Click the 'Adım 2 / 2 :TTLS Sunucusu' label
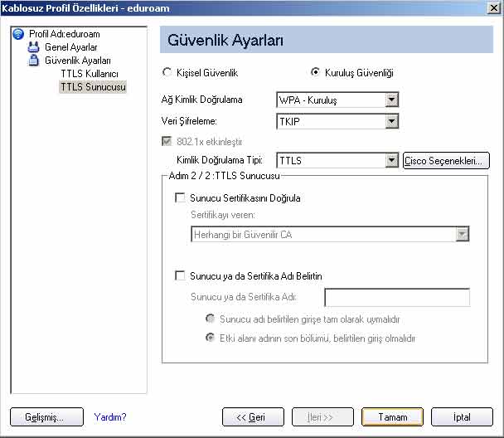 click(224, 176)
